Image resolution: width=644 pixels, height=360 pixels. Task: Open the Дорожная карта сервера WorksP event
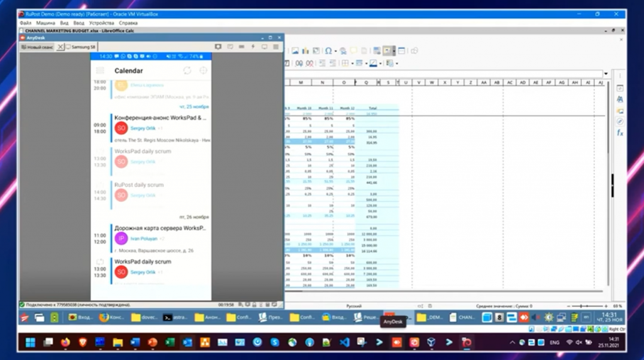click(x=160, y=239)
